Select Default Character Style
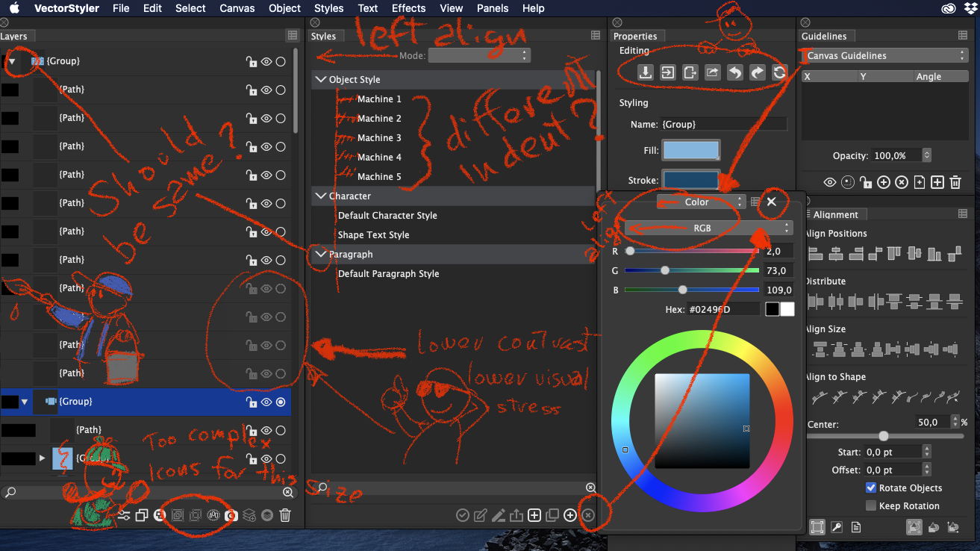Viewport: 980px width, 551px height. pyautogui.click(x=387, y=216)
